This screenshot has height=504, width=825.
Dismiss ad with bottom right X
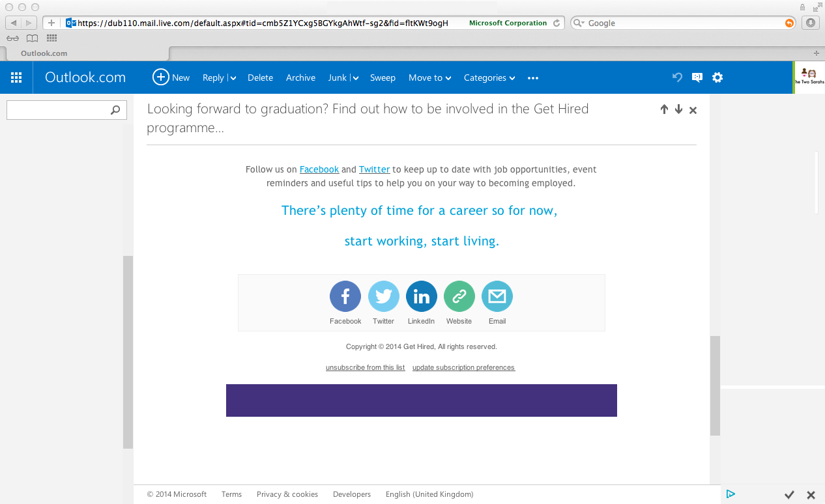tap(811, 495)
